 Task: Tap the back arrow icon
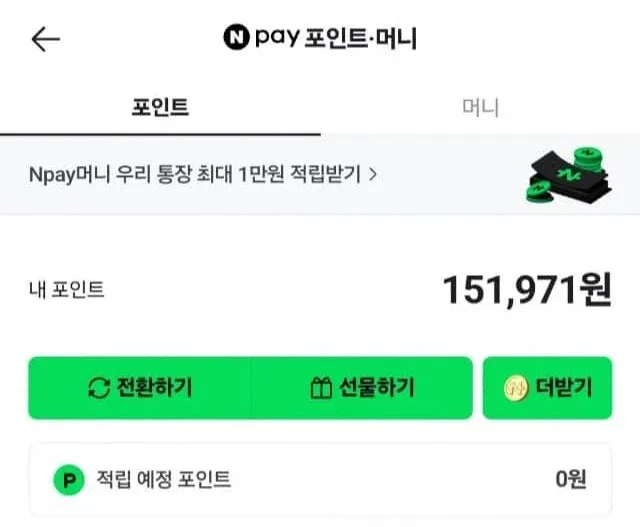click(46, 39)
